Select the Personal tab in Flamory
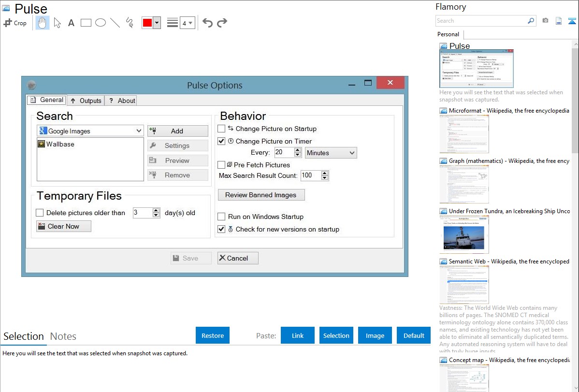Viewport: 579px width, 392px height. (449, 34)
